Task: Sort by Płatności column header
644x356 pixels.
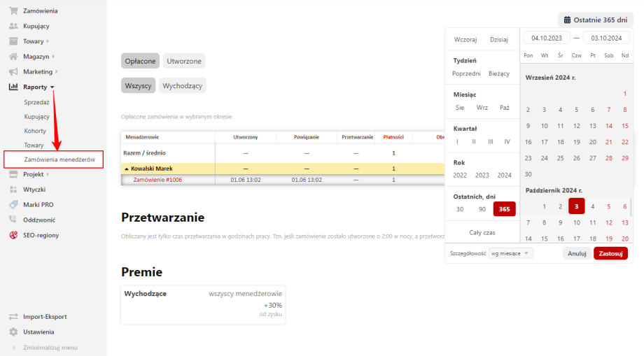Action: [x=393, y=137]
